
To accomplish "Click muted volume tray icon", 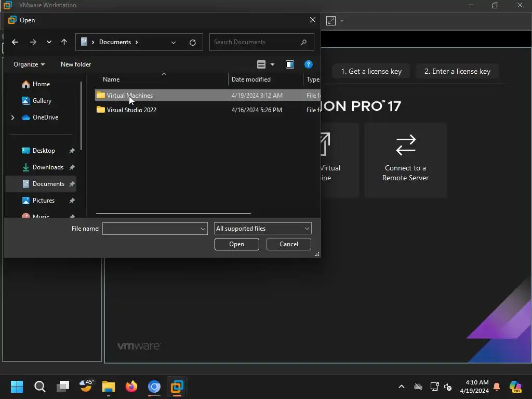I will tap(448, 387).
